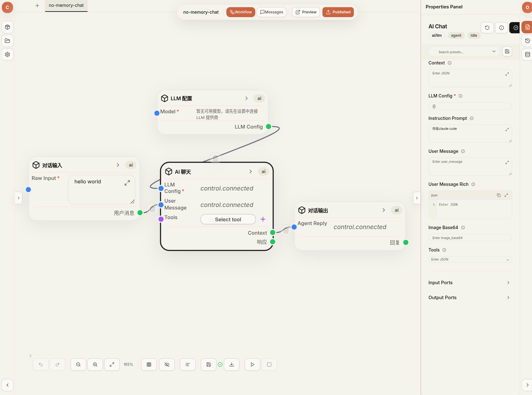Add a tool with the purple plus

click(x=263, y=219)
